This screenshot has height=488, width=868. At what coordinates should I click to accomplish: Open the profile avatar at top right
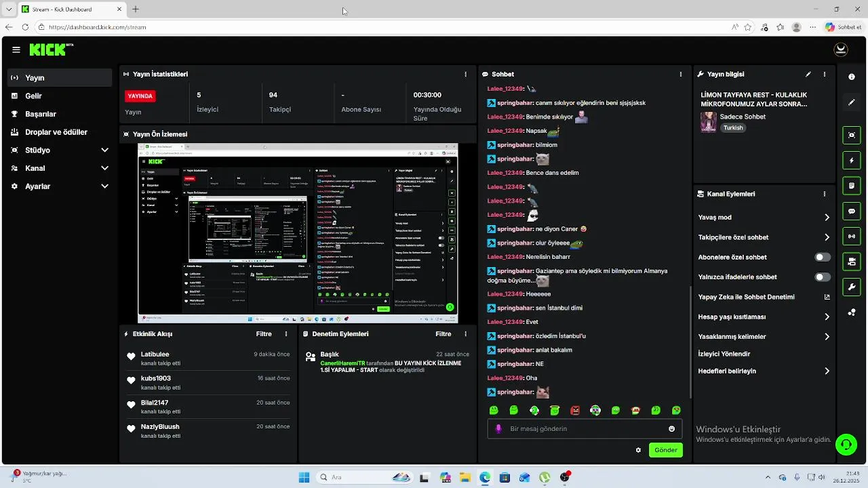(841, 49)
